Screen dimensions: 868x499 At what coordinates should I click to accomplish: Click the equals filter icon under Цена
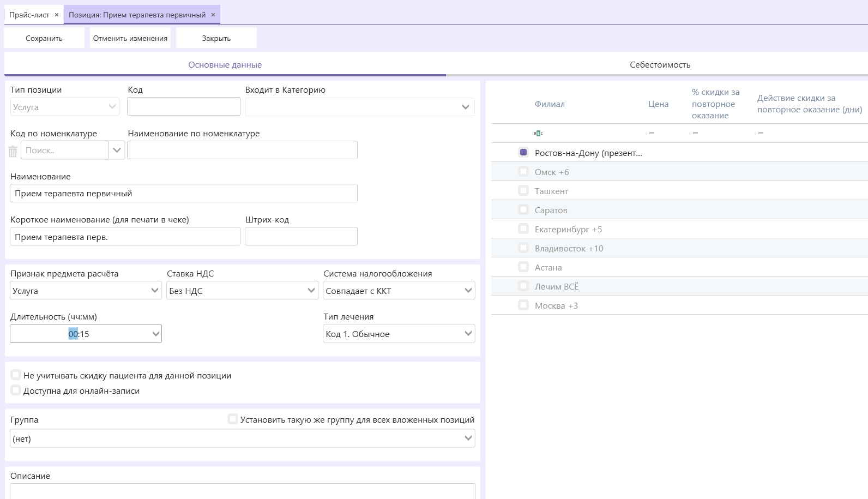[652, 133]
